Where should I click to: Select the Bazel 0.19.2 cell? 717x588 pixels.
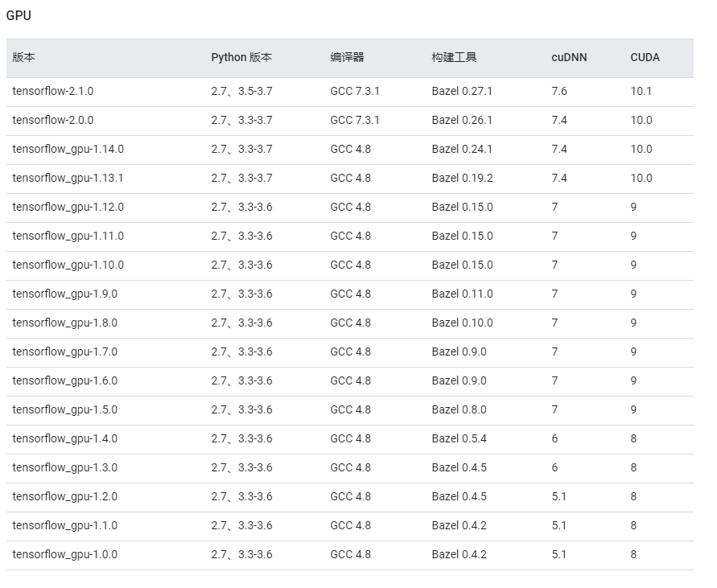pos(462,178)
